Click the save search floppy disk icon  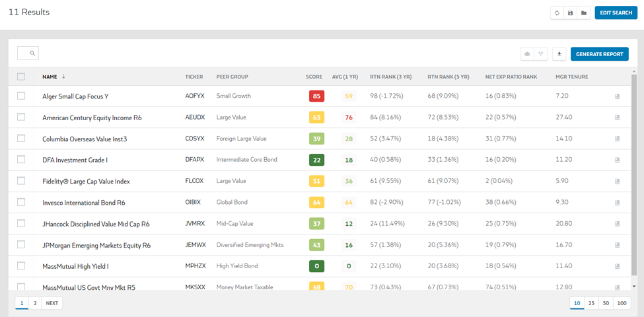point(570,13)
